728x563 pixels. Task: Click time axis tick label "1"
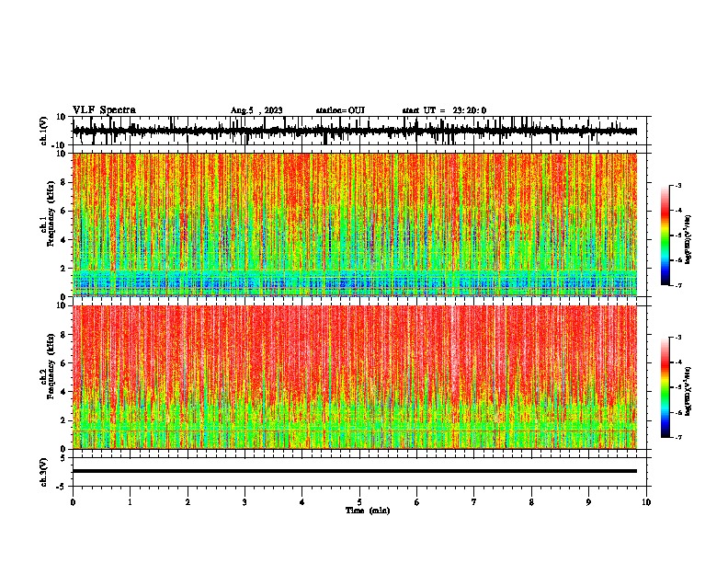pos(131,502)
